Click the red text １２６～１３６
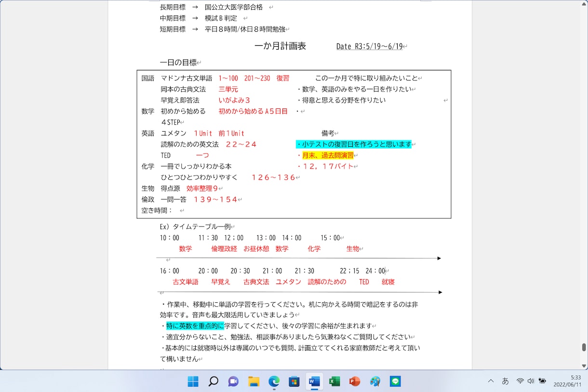Image resolution: width=588 pixels, height=392 pixels. [x=273, y=177]
